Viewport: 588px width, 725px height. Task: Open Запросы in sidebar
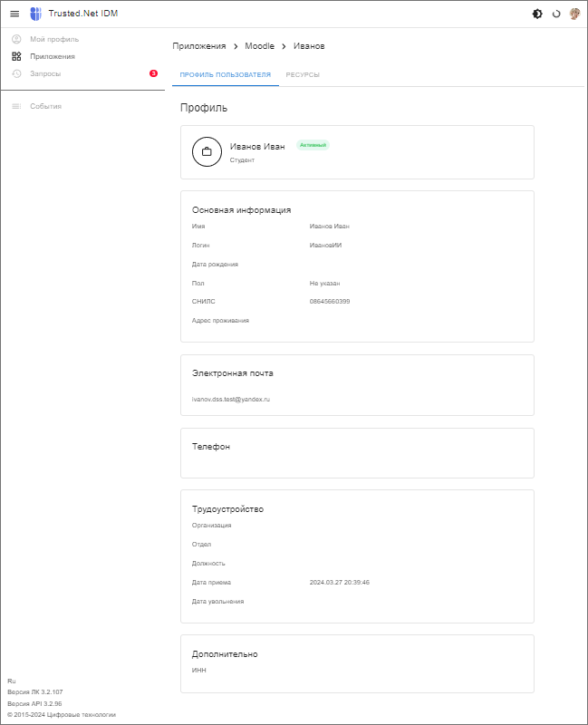click(45, 73)
